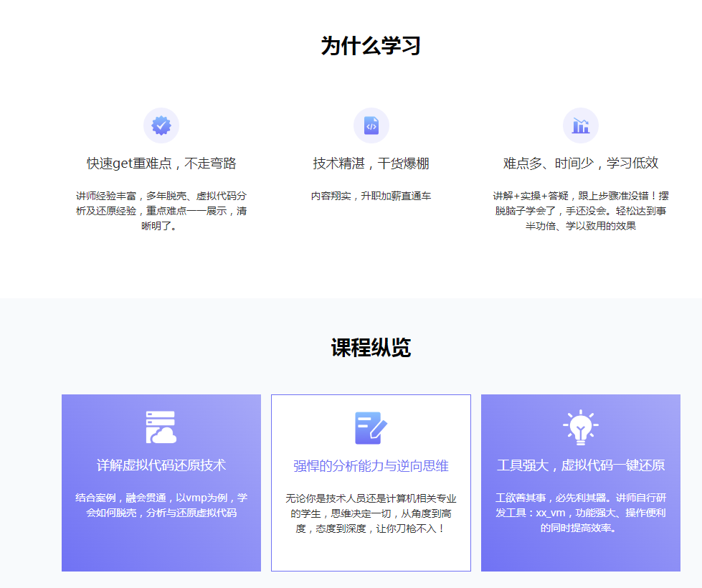Click the edit note icon in middle card
Screen dimensions: 702x588
371,427
